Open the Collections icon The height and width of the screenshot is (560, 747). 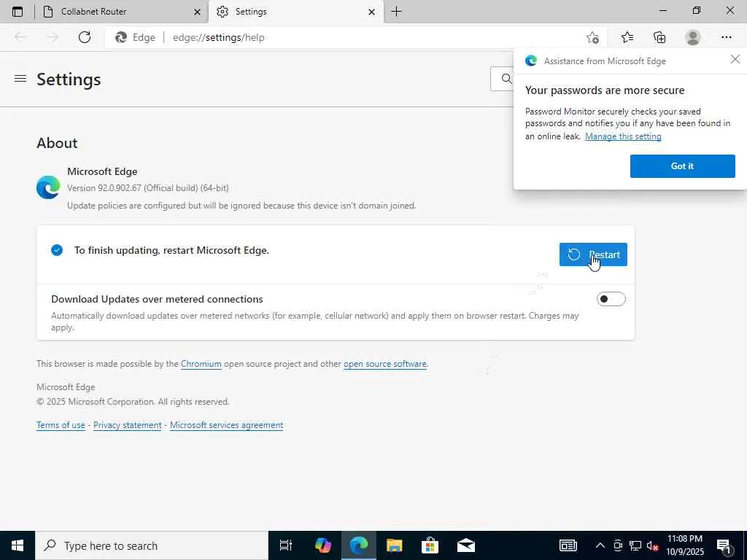click(659, 37)
